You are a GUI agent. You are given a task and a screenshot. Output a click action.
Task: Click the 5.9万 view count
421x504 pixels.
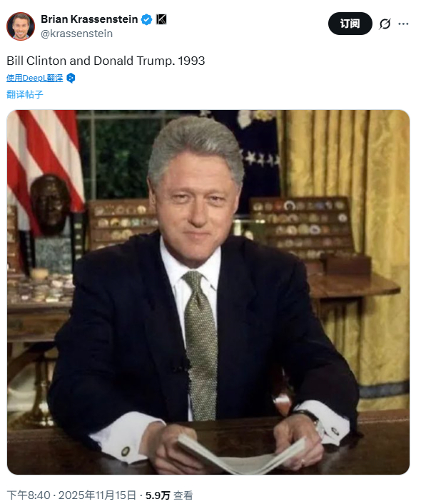pos(158,495)
